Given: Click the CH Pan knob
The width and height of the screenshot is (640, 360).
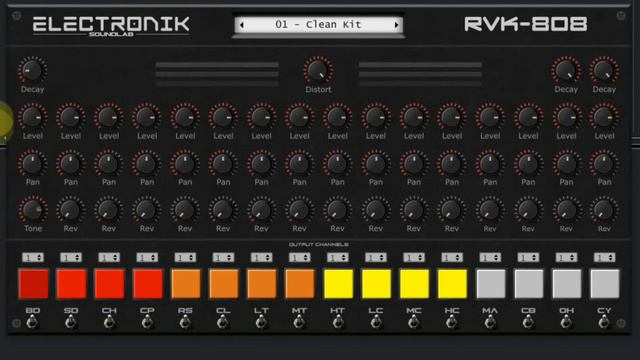Looking at the screenshot, I should tap(109, 164).
